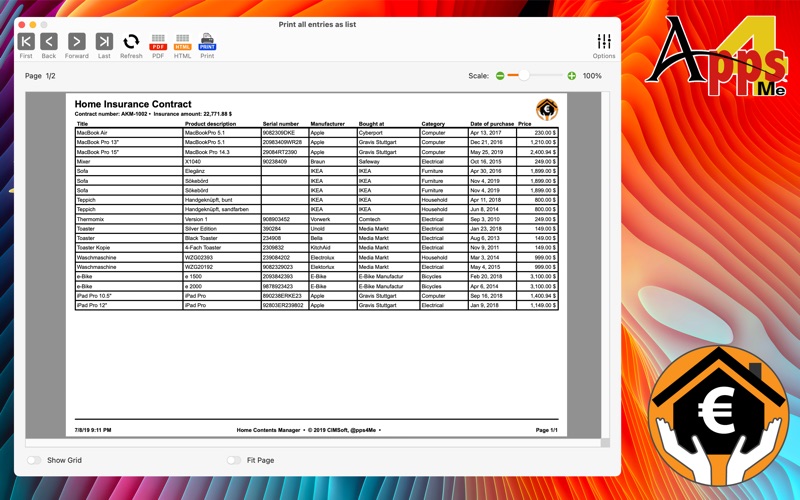
Task: Decrease scale with minus button
Action: click(500, 76)
